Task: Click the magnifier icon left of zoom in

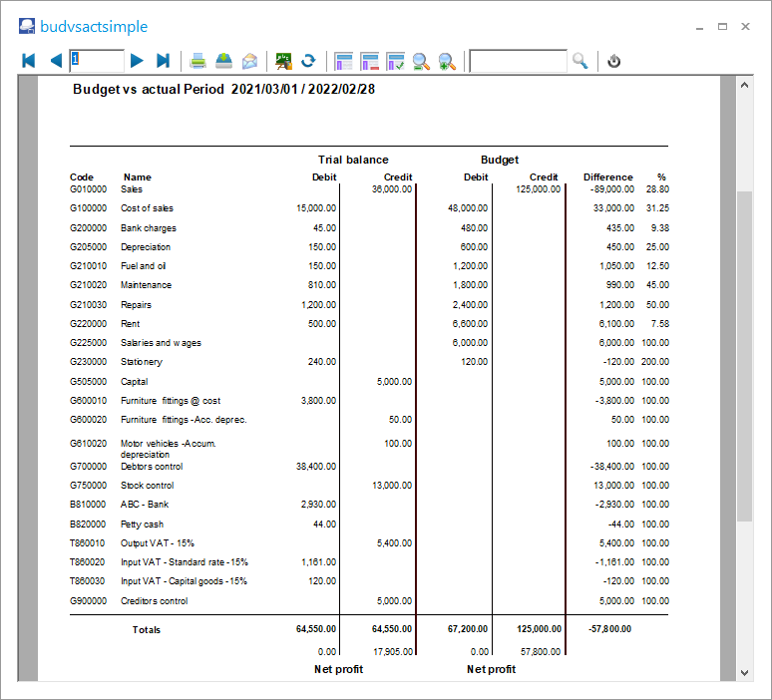Action: (421, 61)
